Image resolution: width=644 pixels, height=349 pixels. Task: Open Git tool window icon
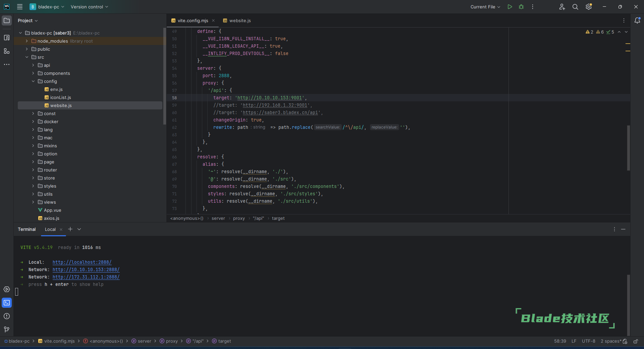click(7, 330)
